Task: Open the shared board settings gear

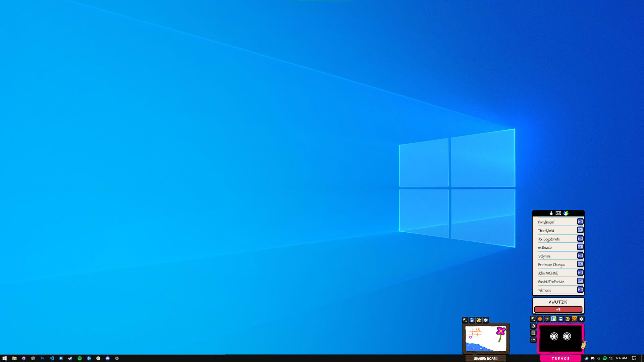Action: click(486, 320)
